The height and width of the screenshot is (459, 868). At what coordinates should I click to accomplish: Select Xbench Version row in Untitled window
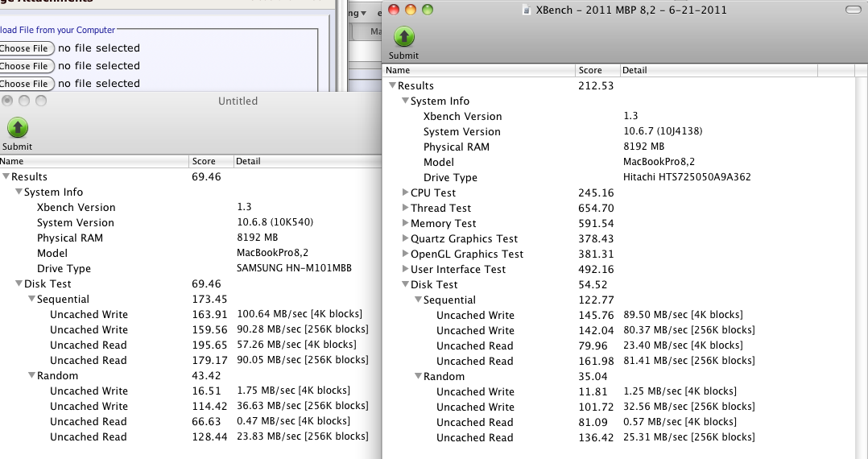pos(190,207)
